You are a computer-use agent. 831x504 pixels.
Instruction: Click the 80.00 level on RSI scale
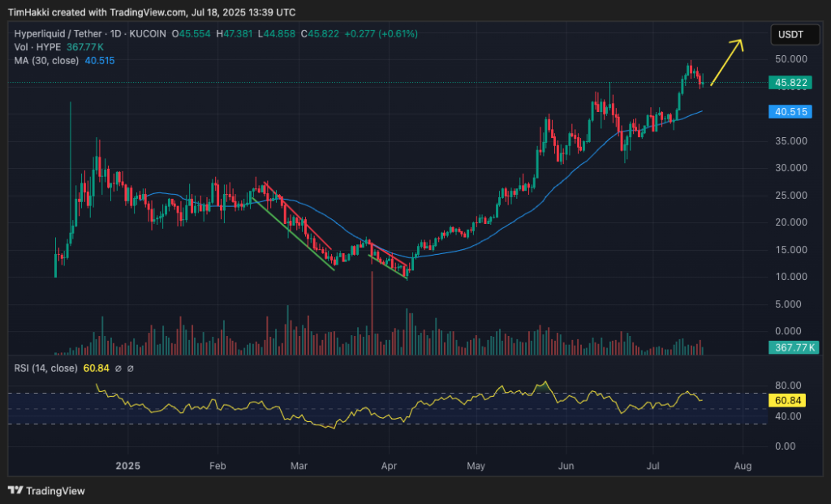point(789,386)
